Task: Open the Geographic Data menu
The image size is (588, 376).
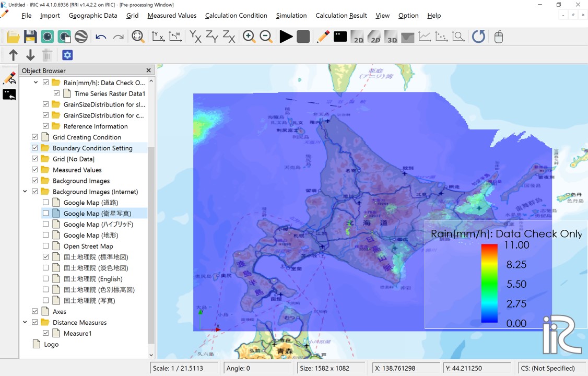Action: coord(93,16)
